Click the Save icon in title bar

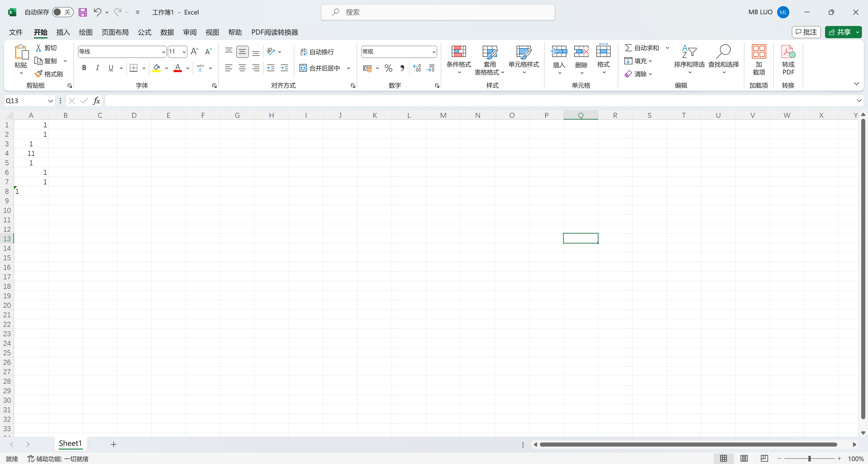[83, 12]
